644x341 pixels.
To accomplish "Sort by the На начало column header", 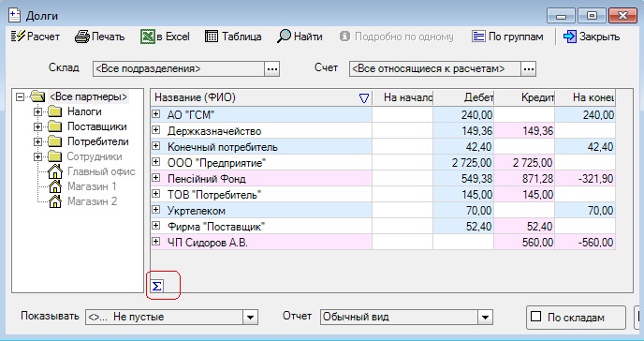I will (402, 97).
